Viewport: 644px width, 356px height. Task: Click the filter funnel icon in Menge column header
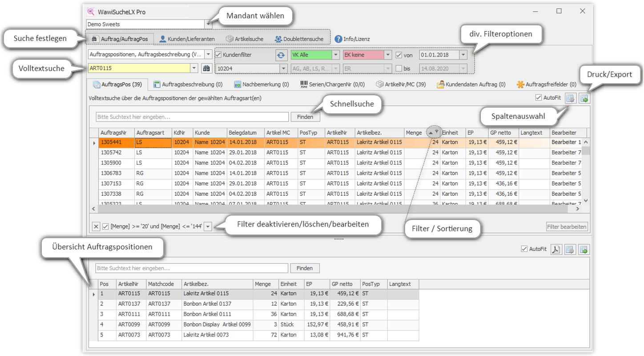click(437, 132)
